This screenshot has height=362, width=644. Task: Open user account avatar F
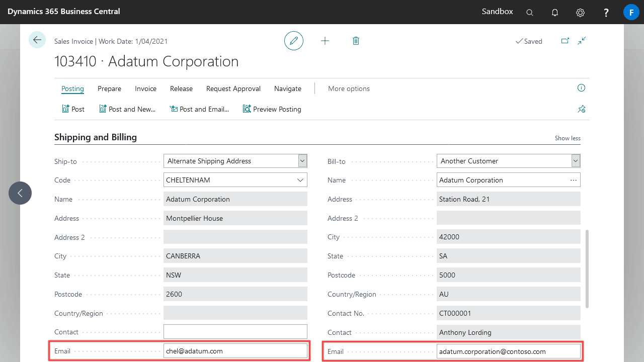tap(631, 12)
